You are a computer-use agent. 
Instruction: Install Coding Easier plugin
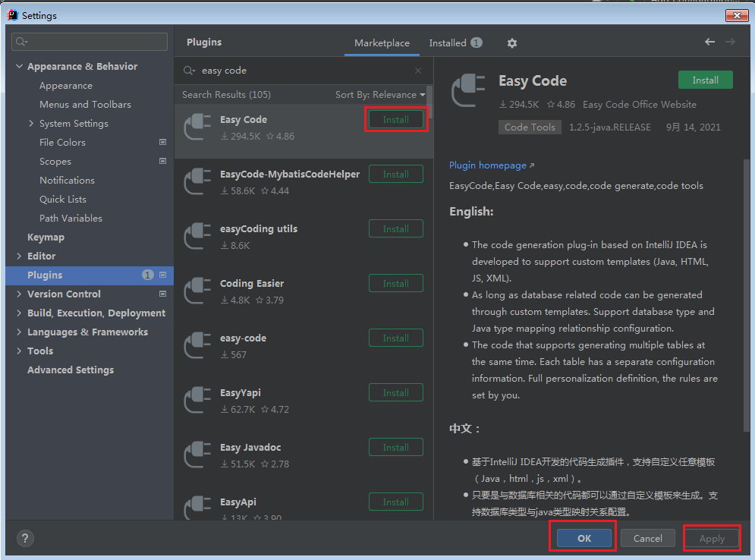point(396,284)
